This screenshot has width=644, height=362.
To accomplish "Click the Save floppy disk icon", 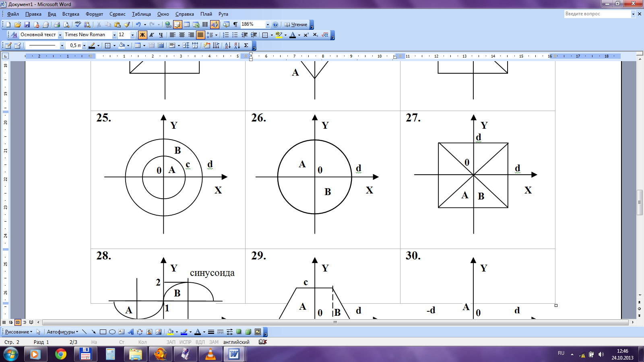I will click(27, 25).
